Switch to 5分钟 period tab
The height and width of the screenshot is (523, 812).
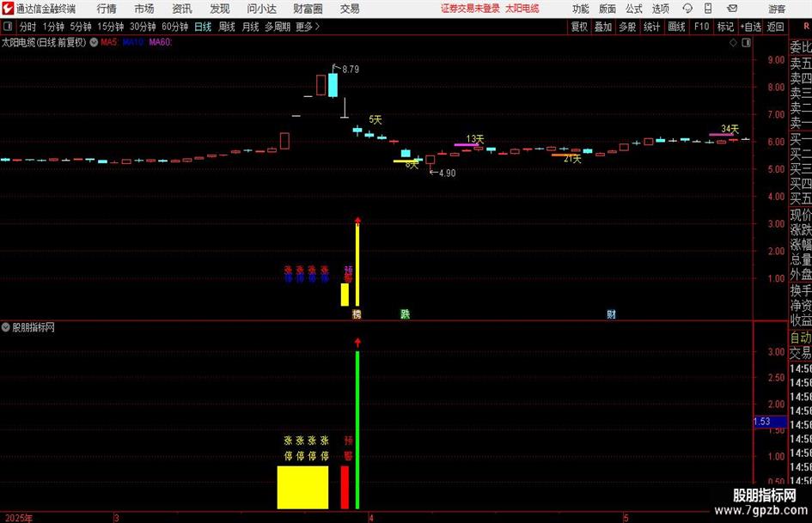pyautogui.click(x=81, y=27)
